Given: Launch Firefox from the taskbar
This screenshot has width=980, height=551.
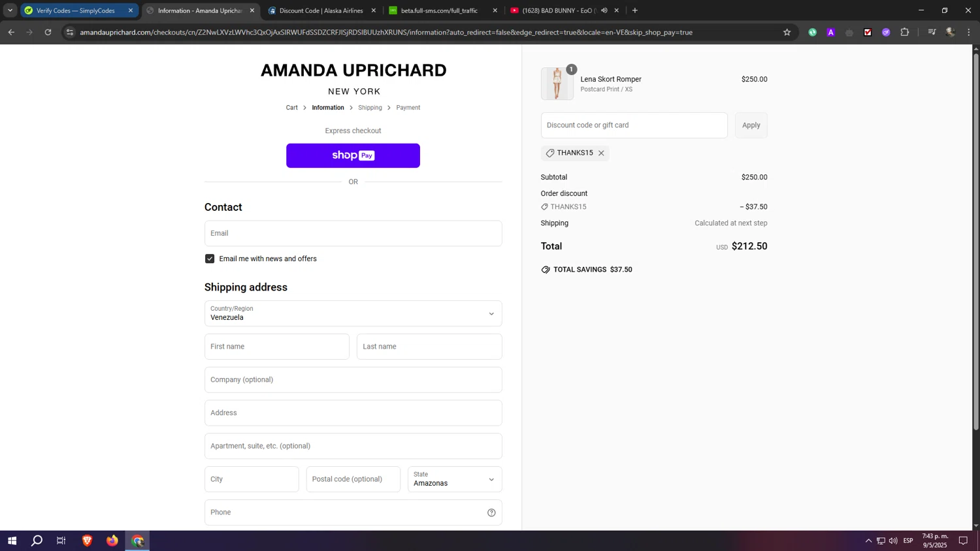Looking at the screenshot, I should [112, 541].
